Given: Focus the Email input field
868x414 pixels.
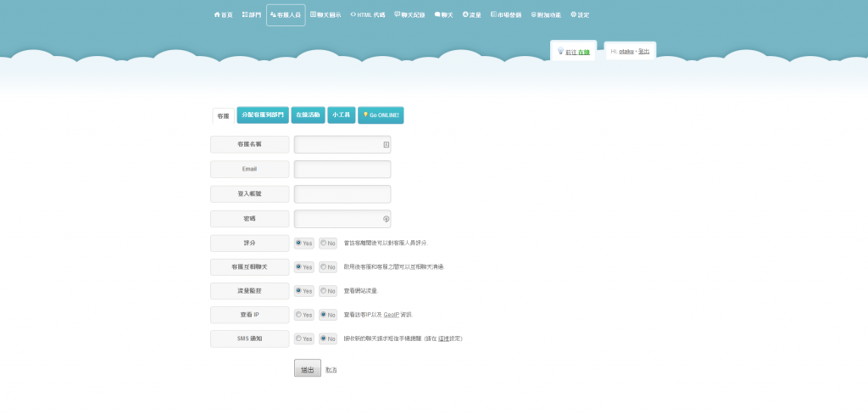Looking at the screenshot, I should (342, 169).
